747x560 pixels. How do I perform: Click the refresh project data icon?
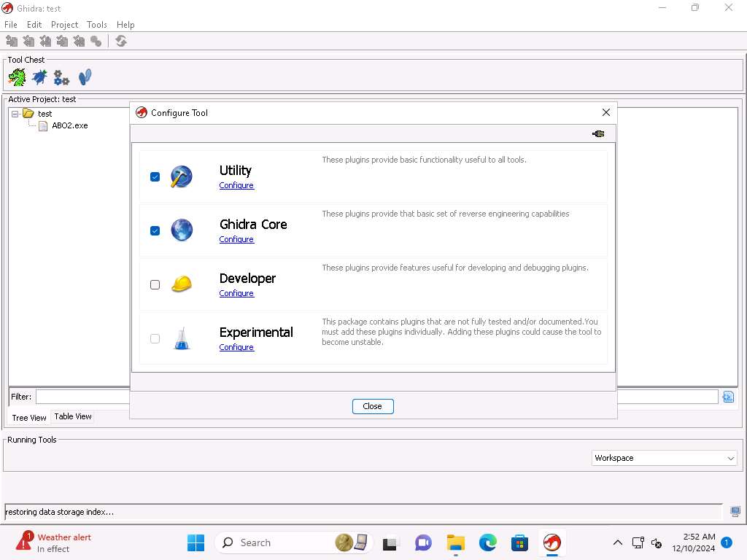tap(121, 42)
